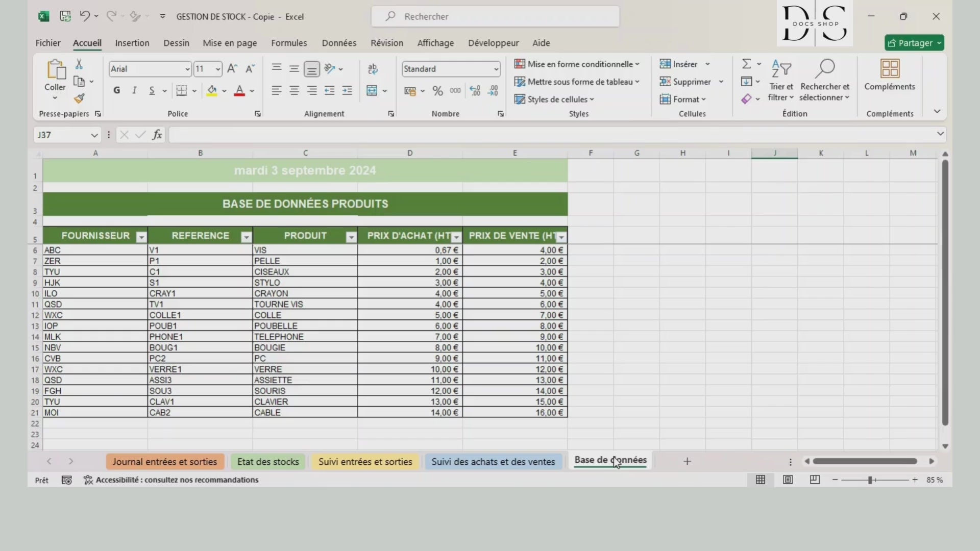980x551 pixels.
Task: Switch to Page Layout view in status bar
Action: point(788,480)
